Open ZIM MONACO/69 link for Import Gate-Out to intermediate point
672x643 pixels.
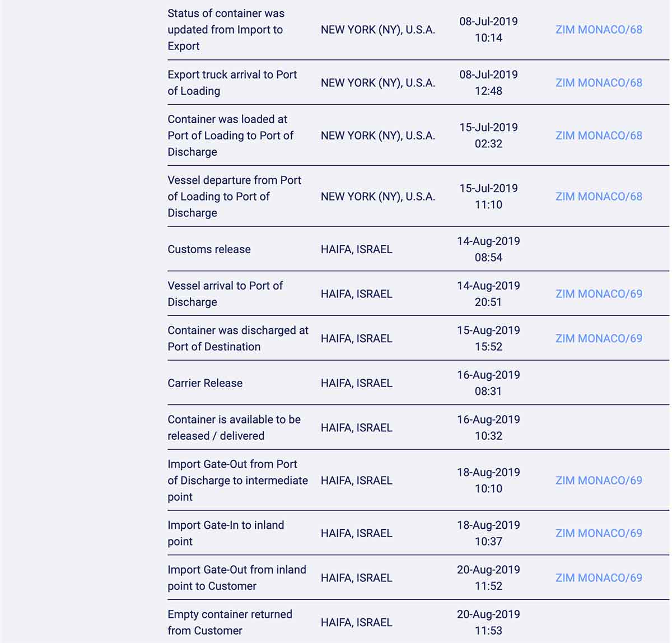tap(598, 481)
